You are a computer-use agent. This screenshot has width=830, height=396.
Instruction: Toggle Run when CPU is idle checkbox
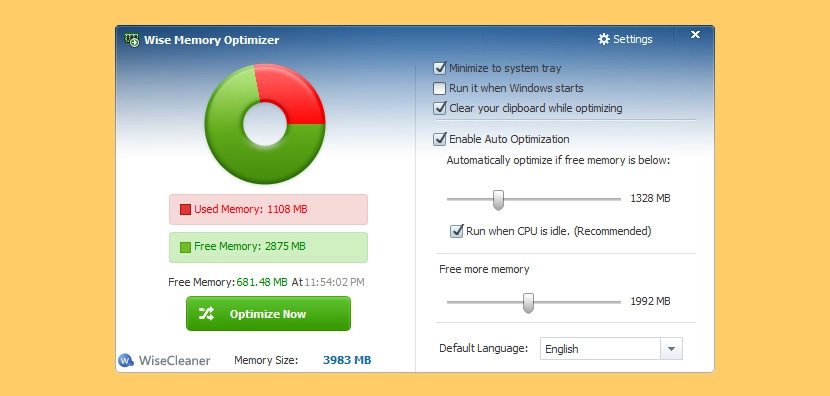456,231
